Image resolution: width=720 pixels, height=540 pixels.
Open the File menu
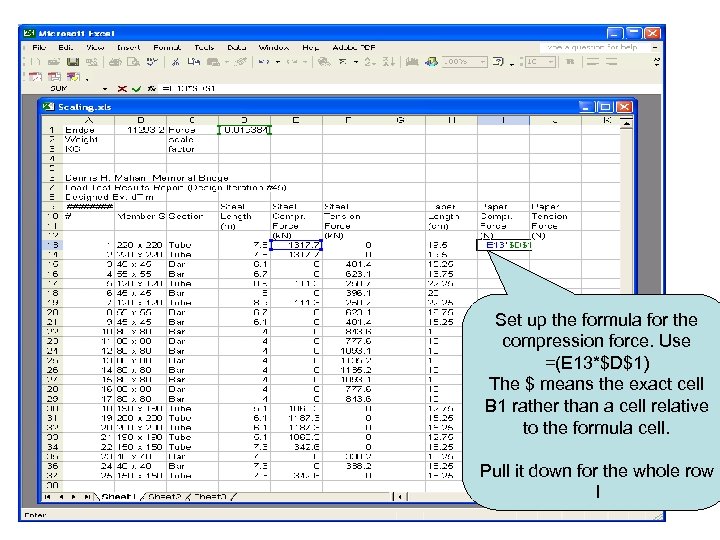pyautogui.click(x=39, y=47)
